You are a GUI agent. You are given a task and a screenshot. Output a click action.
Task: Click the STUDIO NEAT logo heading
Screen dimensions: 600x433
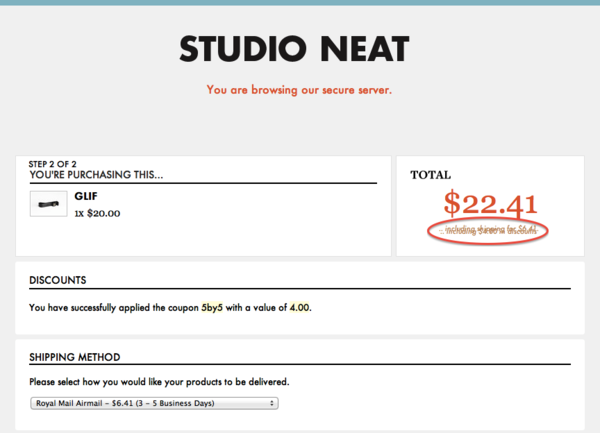tap(295, 49)
